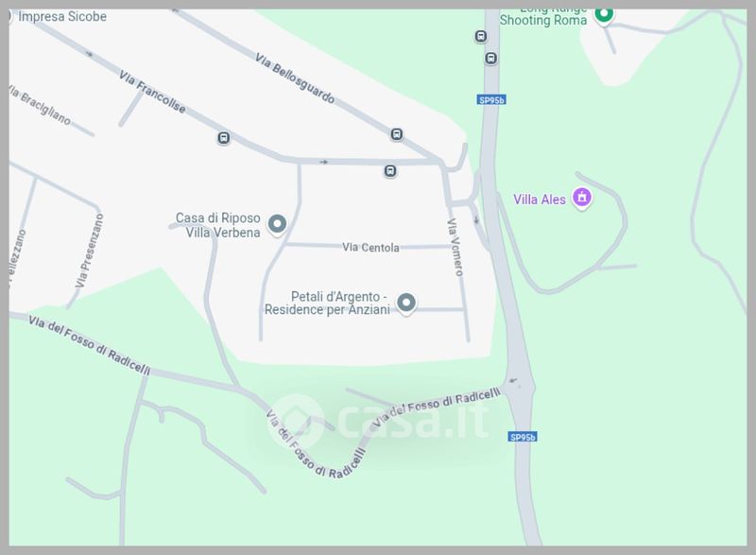
Task: Click the topmost bus stop beside SP95b
Action: coord(480,36)
